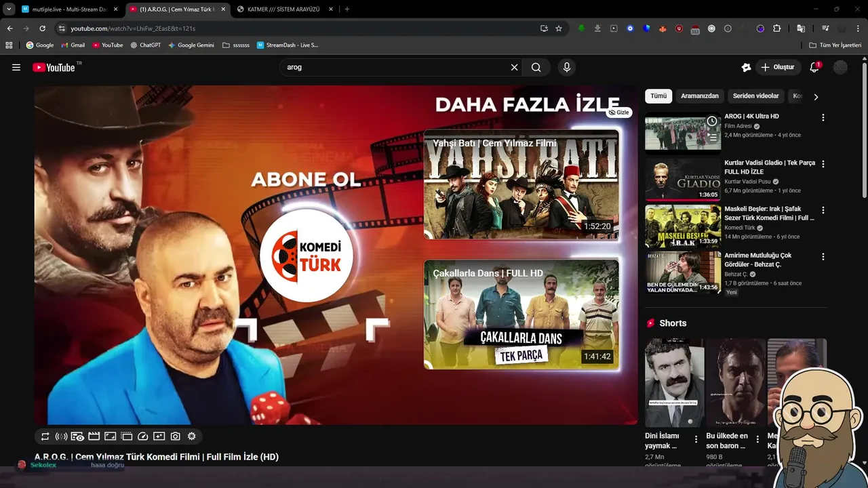Open the settings gear in the player toolbar
The width and height of the screenshot is (868, 488).
pos(191,436)
